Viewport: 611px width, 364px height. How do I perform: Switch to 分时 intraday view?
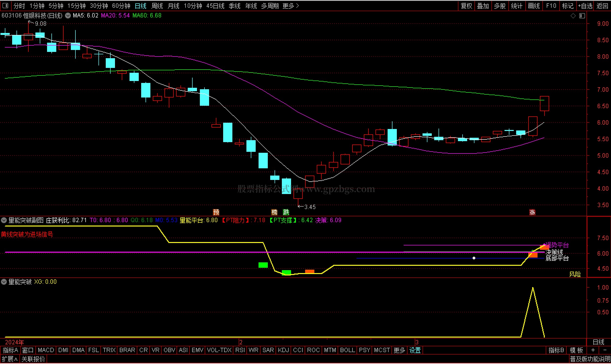(x=19, y=6)
